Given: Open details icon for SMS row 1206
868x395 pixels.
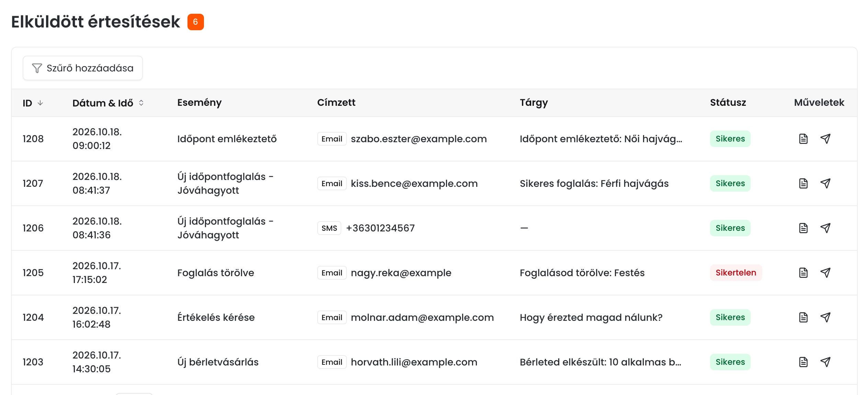Looking at the screenshot, I should pos(803,228).
